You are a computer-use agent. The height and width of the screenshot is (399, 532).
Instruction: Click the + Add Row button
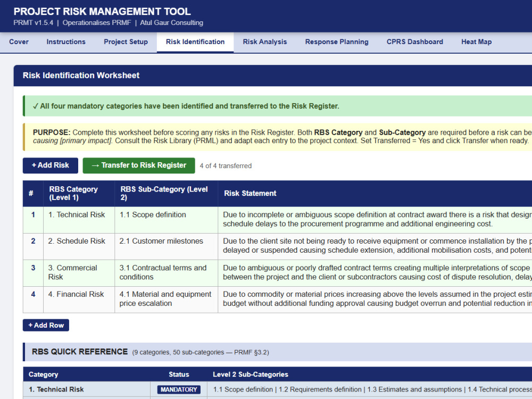coord(46,325)
